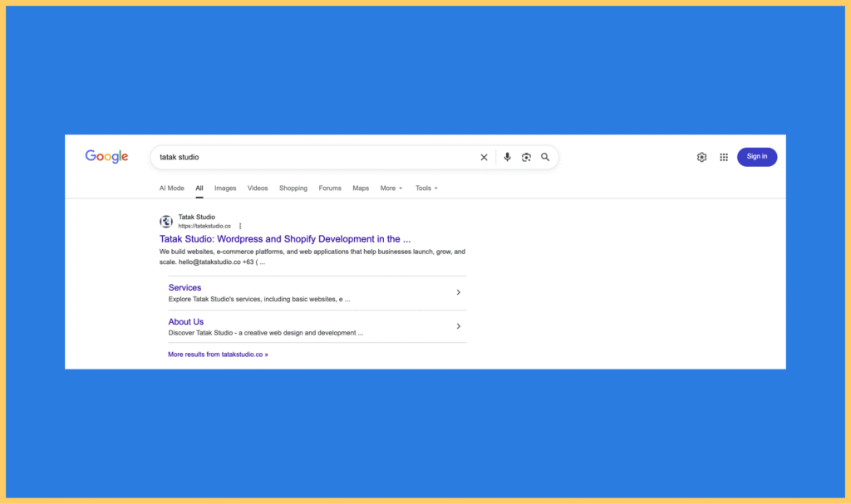This screenshot has width=851, height=504.
Task: Expand the More dropdown
Action: click(391, 188)
